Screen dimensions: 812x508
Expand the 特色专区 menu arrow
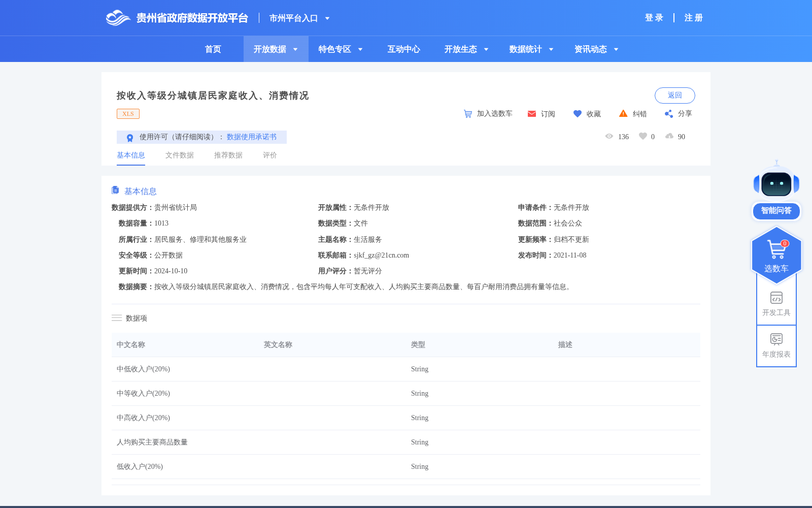coord(360,49)
